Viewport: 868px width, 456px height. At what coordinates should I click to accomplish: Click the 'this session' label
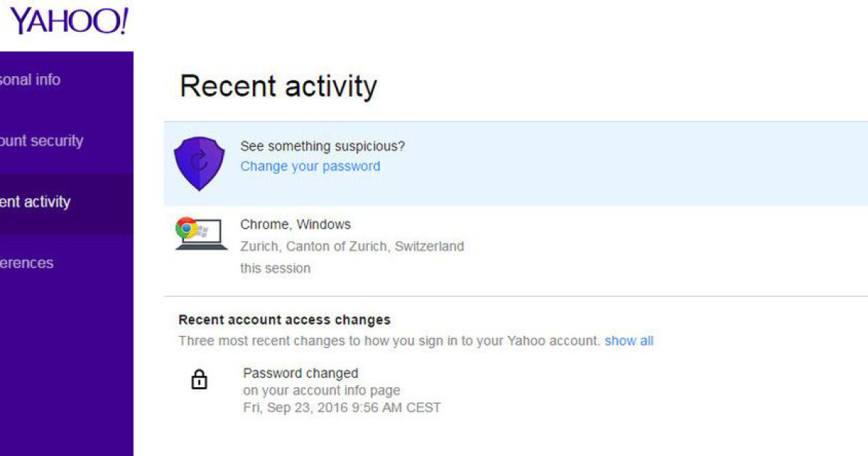275,269
